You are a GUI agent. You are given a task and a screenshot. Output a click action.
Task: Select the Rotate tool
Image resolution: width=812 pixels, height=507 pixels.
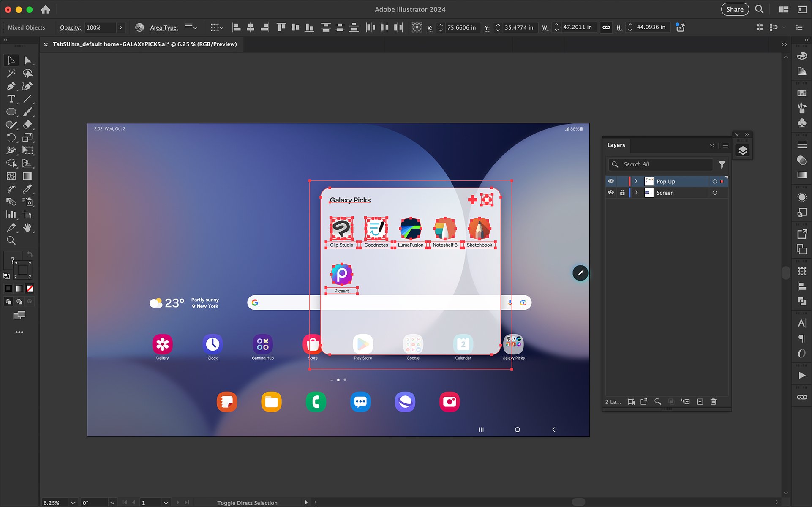click(x=11, y=138)
